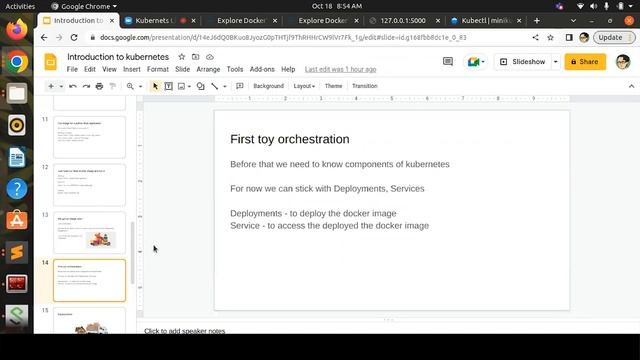Check cloud save status icon
Screen dimensions: 640x360
(x=209, y=57)
